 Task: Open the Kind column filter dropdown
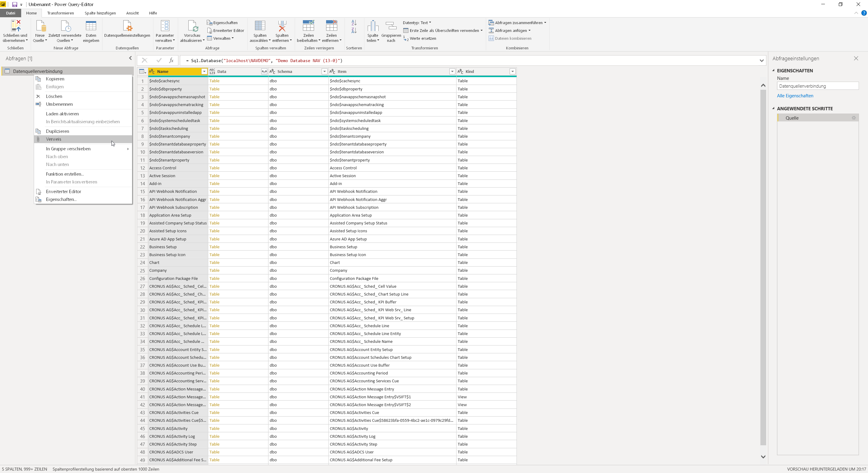(512, 71)
